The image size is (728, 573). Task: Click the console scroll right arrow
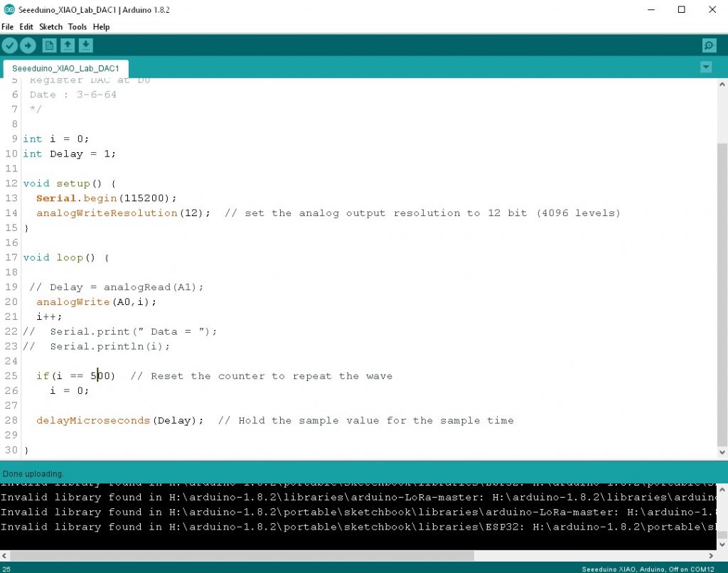[711, 556]
